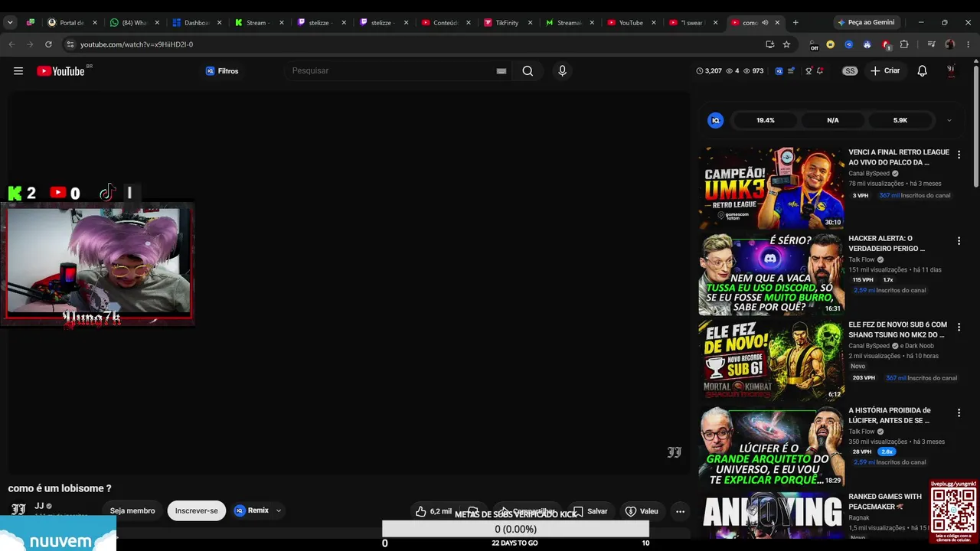The height and width of the screenshot is (551, 980).
Task: Open options for 'ELE FEZ DE NOVO' video
Action: tap(959, 328)
